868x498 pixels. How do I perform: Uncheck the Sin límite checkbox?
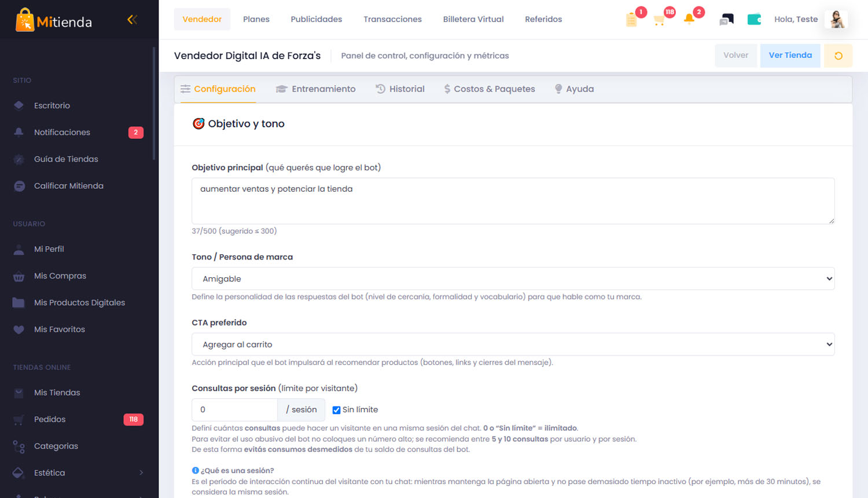(336, 410)
